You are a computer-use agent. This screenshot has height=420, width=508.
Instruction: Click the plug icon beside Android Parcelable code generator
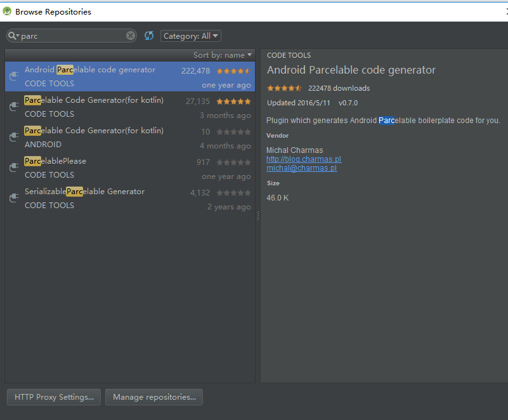[14, 76]
